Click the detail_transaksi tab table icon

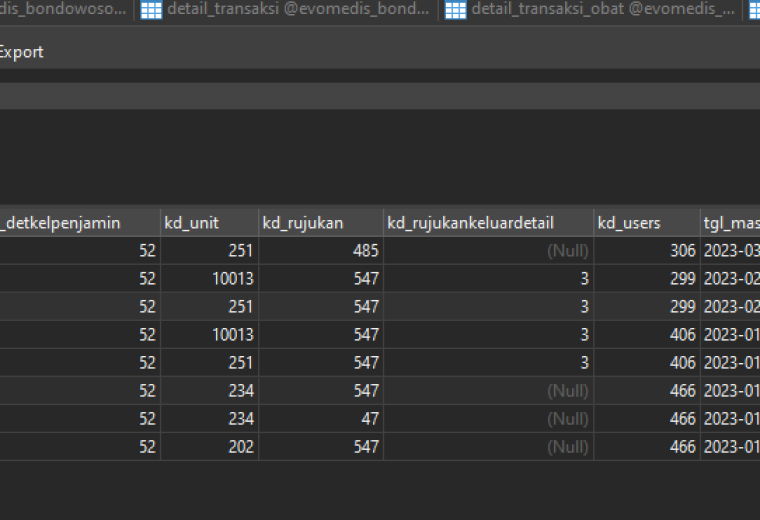[x=151, y=10]
